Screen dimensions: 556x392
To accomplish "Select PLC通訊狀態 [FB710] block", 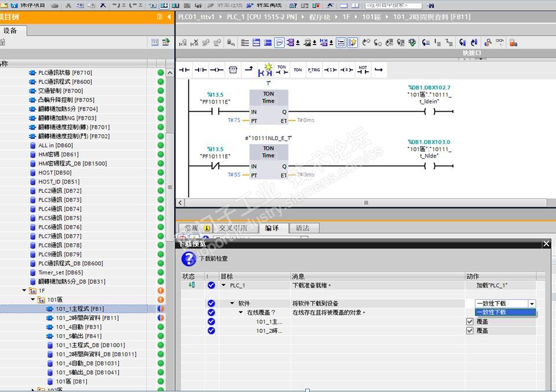I will 65,72.
